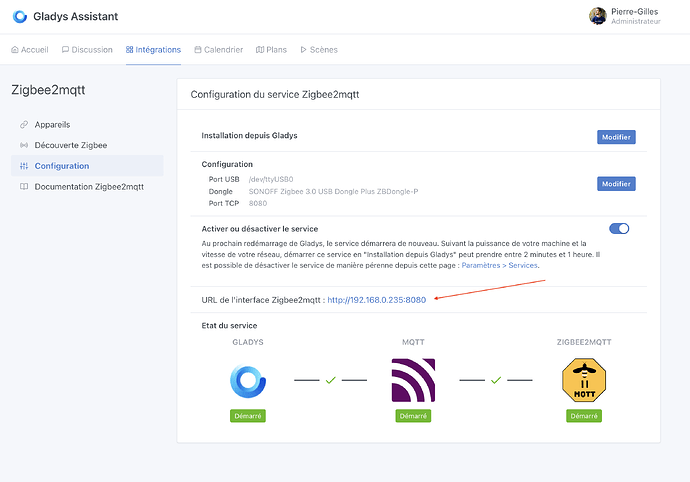The width and height of the screenshot is (690, 482).
Task: Switch to the Calendrier tab
Action: (x=218, y=49)
